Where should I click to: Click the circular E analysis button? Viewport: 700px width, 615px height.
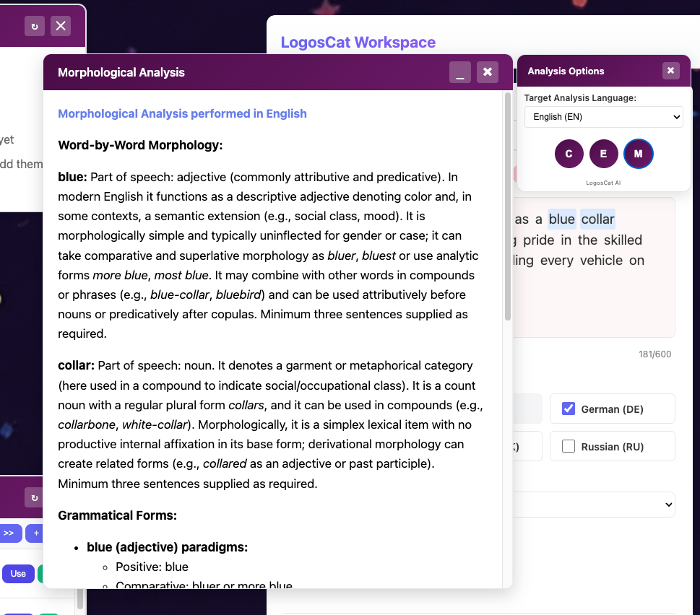click(603, 154)
